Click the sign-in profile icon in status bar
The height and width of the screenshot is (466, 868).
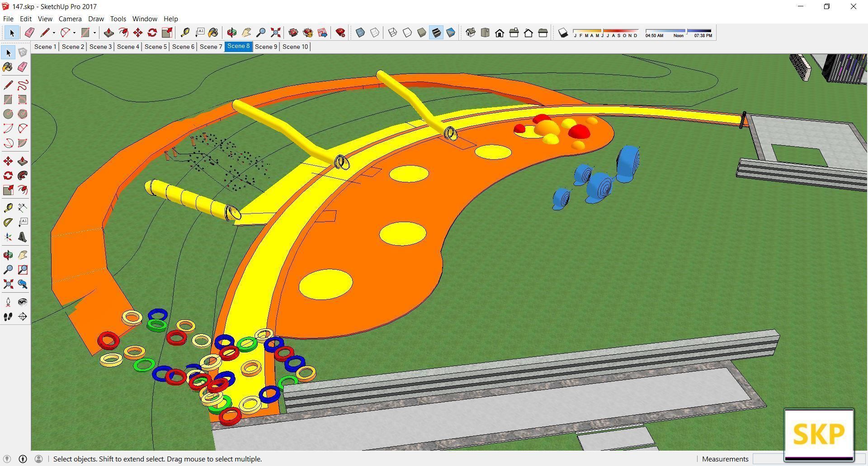coord(39,459)
